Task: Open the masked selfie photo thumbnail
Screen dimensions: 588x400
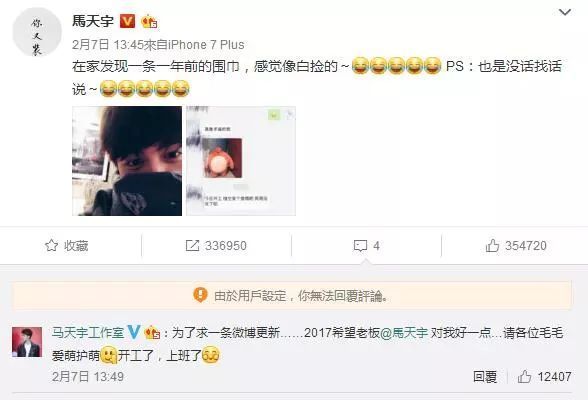Action: click(x=127, y=161)
